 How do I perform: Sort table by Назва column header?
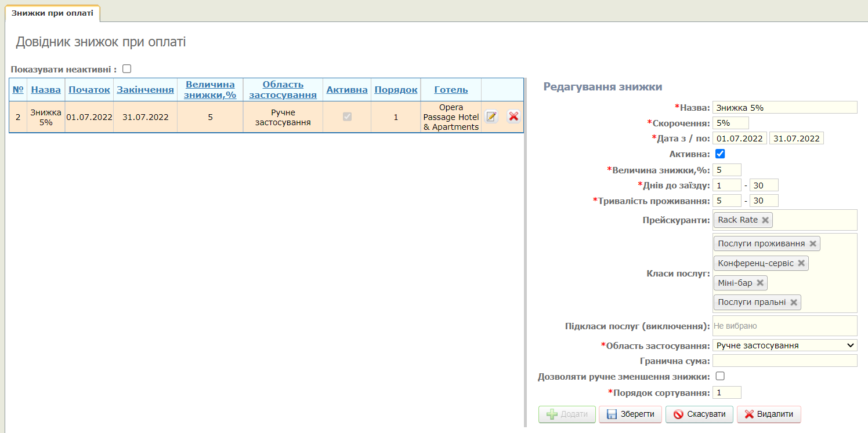point(46,90)
